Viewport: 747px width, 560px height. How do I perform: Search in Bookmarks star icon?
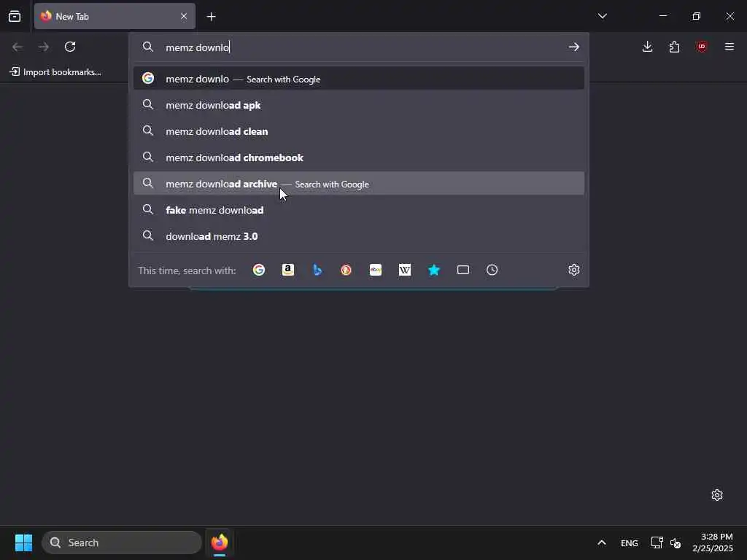[434, 270]
